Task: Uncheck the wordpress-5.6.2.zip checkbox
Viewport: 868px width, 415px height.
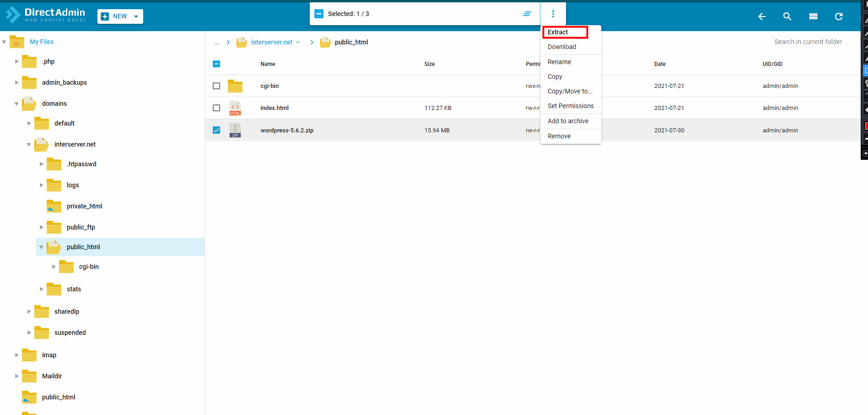Action: click(216, 130)
